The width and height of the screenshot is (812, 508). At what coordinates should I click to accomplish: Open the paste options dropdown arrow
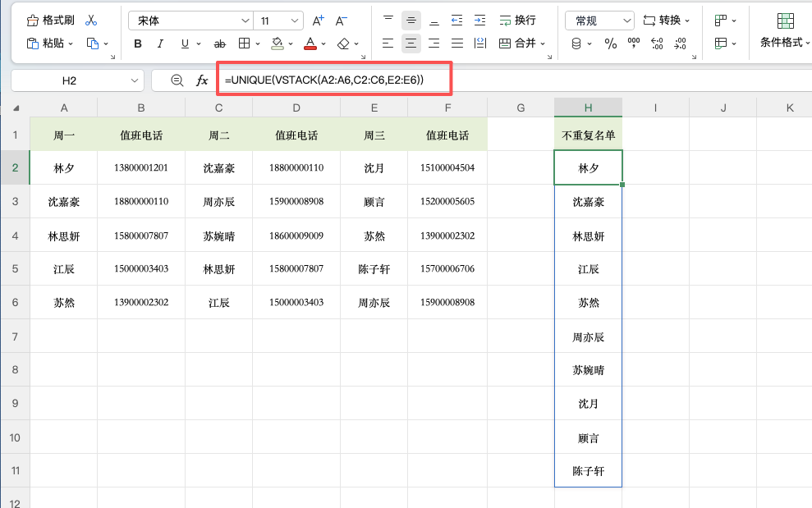click(x=71, y=44)
